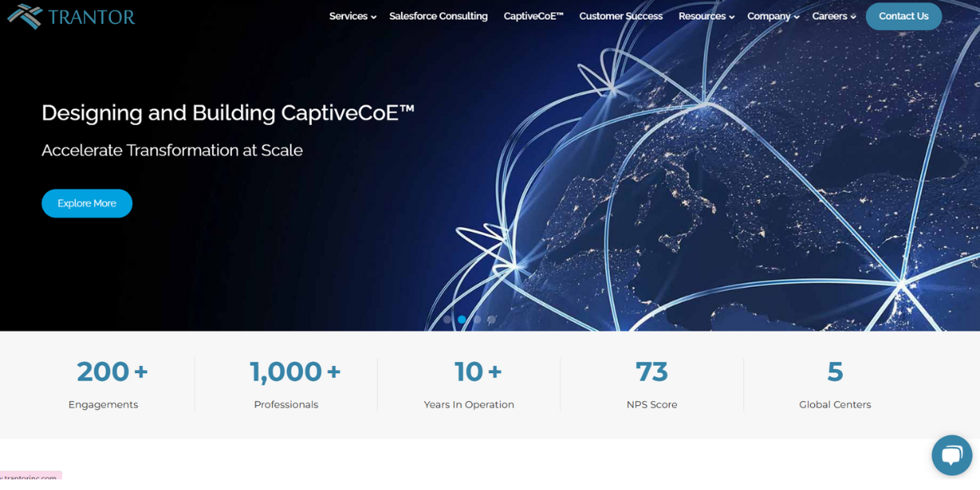The image size is (980, 490).
Task: Click the 200+ Engagements statistic
Action: tap(112, 372)
